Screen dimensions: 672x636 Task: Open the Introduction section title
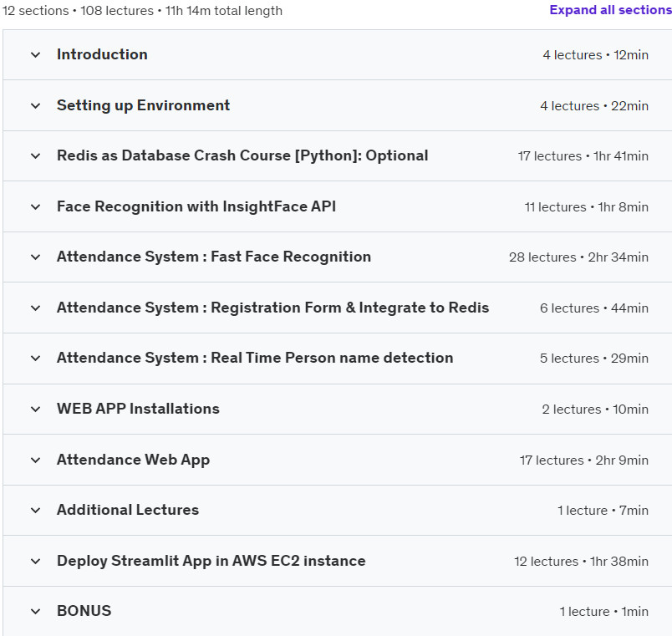(102, 54)
